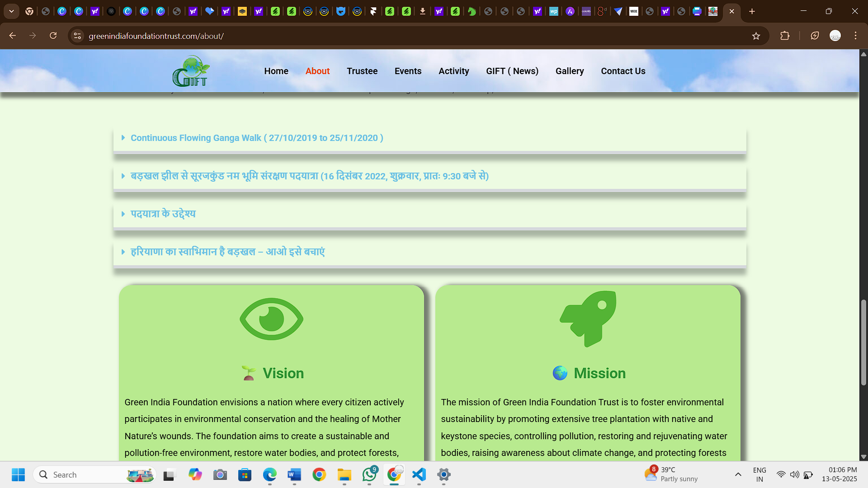The height and width of the screenshot is (488, 868).
Task: Bookmark this page with star icon
Action: click(x=756, y=36)
